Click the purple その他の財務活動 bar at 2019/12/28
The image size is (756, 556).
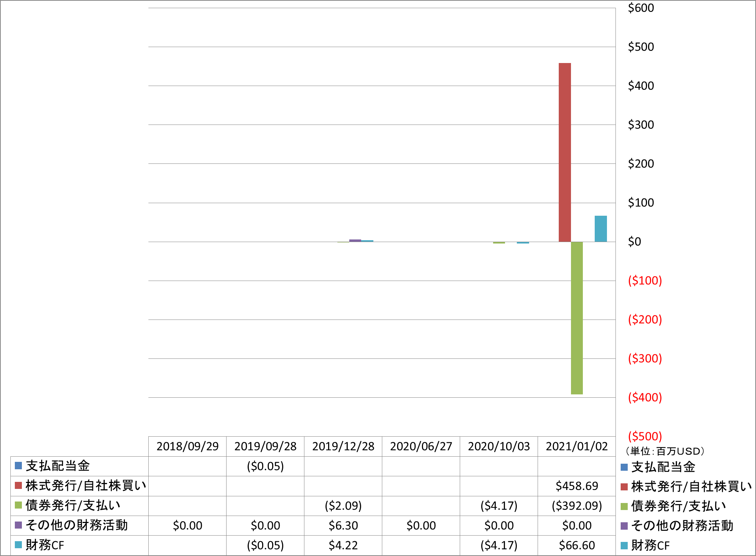[355, 241]
